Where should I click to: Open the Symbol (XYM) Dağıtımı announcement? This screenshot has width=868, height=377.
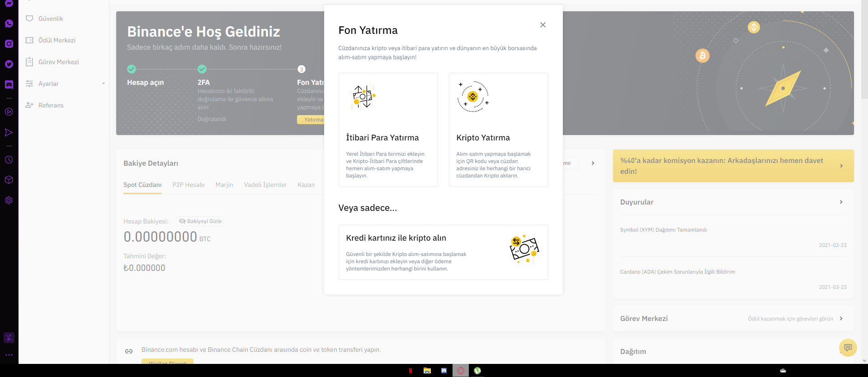click(x=663, y=230)
